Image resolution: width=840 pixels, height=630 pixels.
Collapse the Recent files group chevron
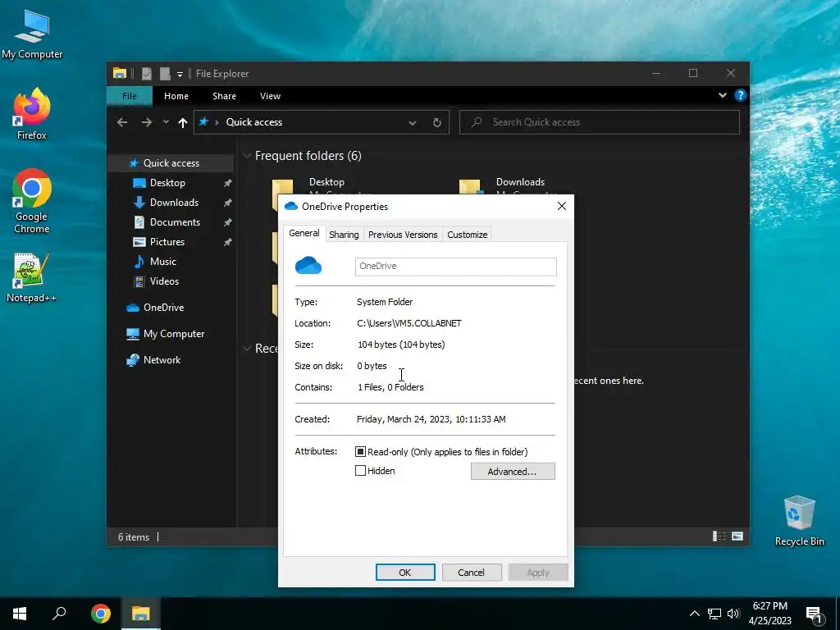pyautogui.click(x=247, y=349)
